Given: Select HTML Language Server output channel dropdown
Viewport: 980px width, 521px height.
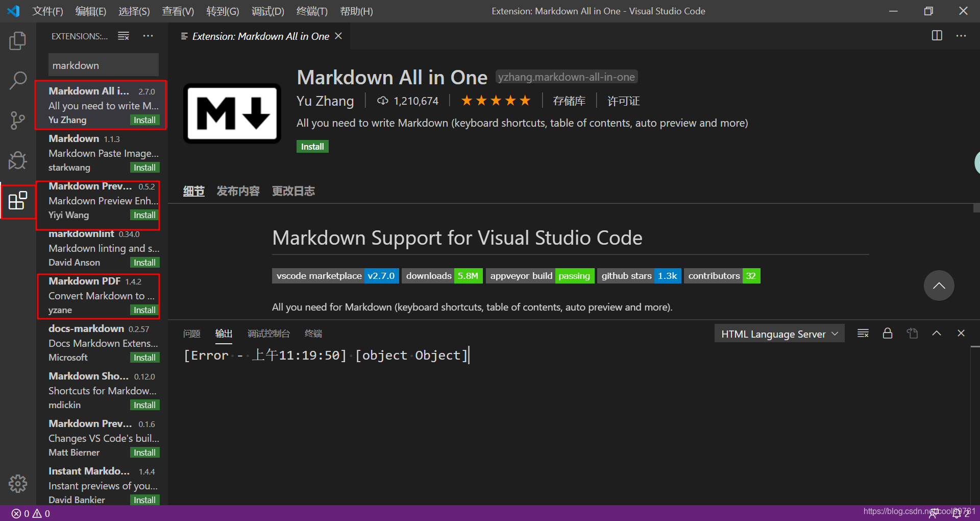Looking at the screenshot, I should [x=779, y=334].
